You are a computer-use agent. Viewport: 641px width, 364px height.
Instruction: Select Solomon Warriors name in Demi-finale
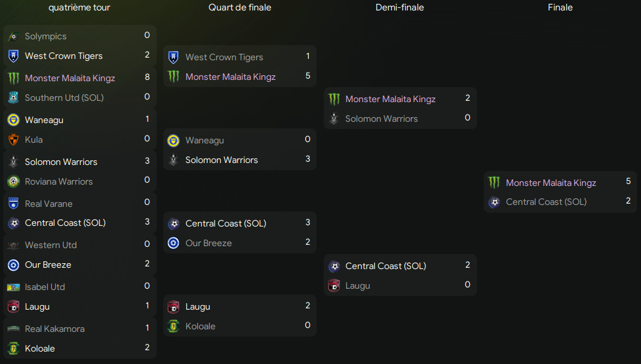pos(381,119)
